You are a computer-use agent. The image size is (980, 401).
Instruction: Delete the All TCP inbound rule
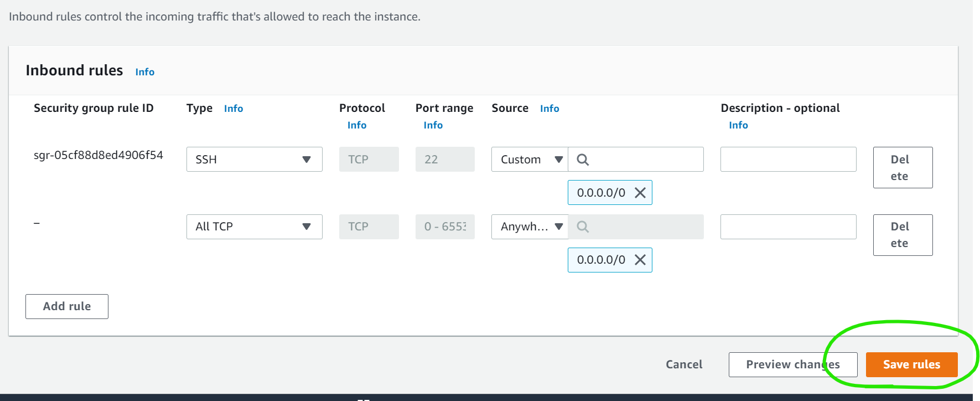(903, 235)
